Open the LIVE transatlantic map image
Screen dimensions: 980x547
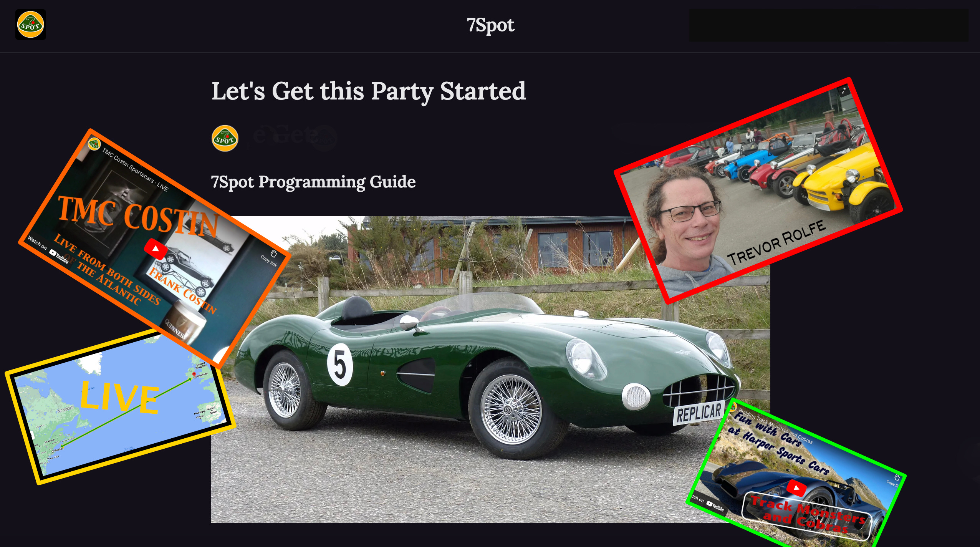click(x=120, y=407)
